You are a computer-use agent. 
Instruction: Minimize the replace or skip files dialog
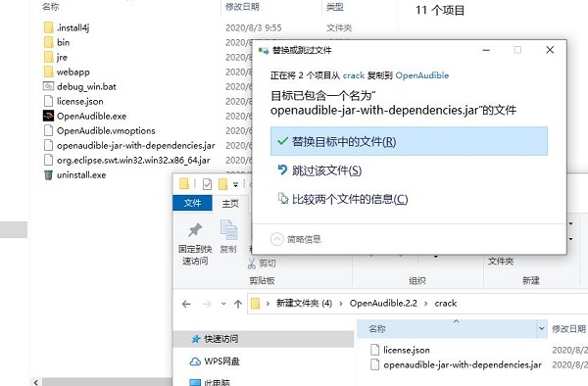pos(486,50)
